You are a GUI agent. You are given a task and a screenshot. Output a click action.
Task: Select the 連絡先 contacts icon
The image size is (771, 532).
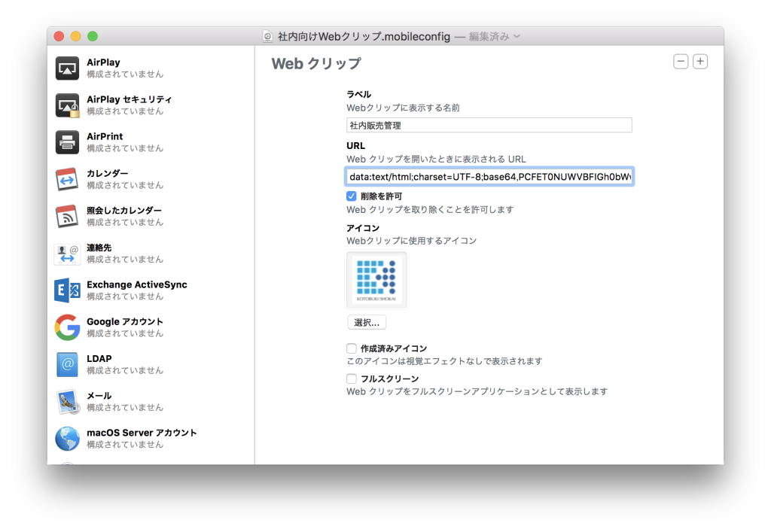[x=67, y=254]
